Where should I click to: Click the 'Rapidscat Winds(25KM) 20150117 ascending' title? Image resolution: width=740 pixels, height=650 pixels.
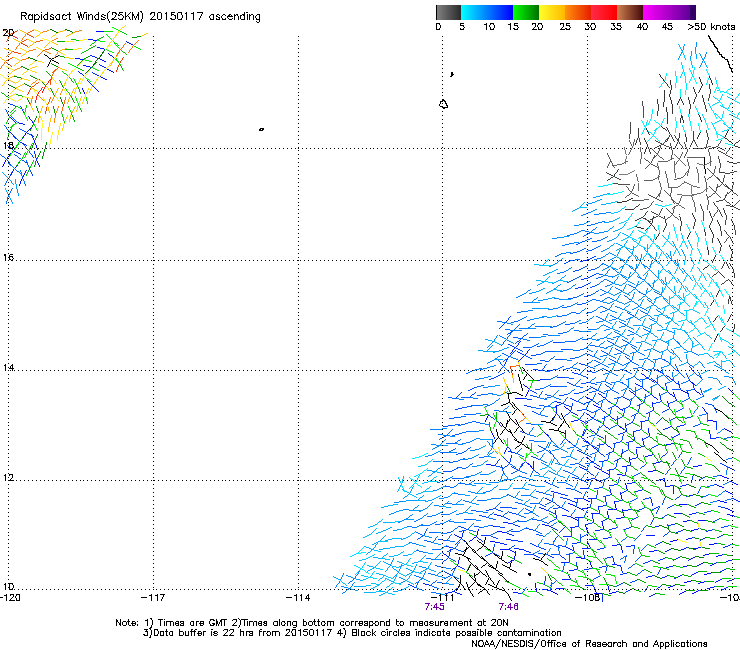(140, 16)
